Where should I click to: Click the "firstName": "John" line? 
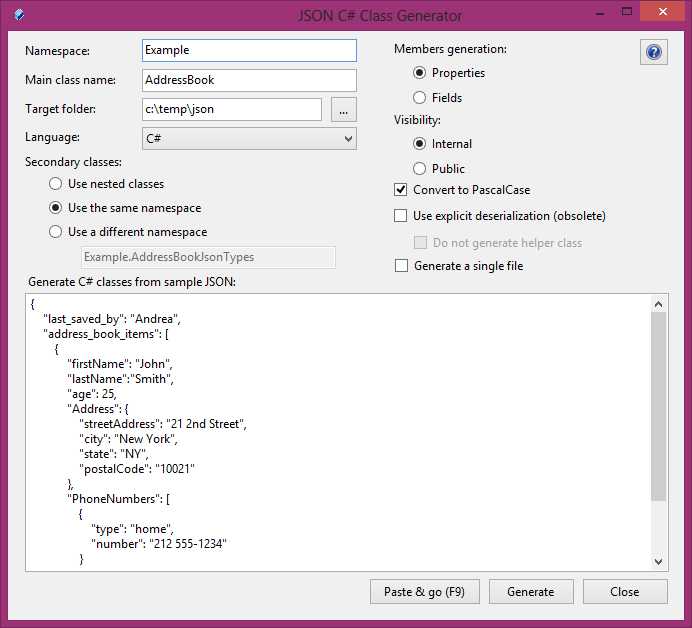pos(120,364)
